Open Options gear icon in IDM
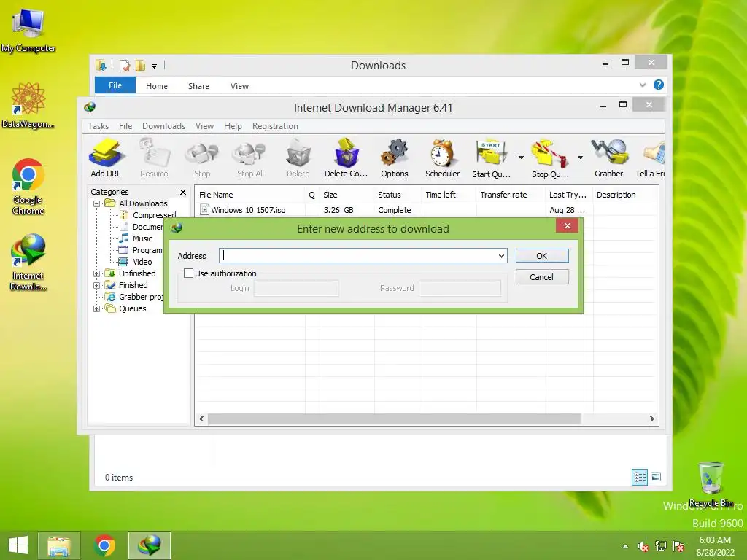Viewport: 747px width, 560px height. coord(395,158)
